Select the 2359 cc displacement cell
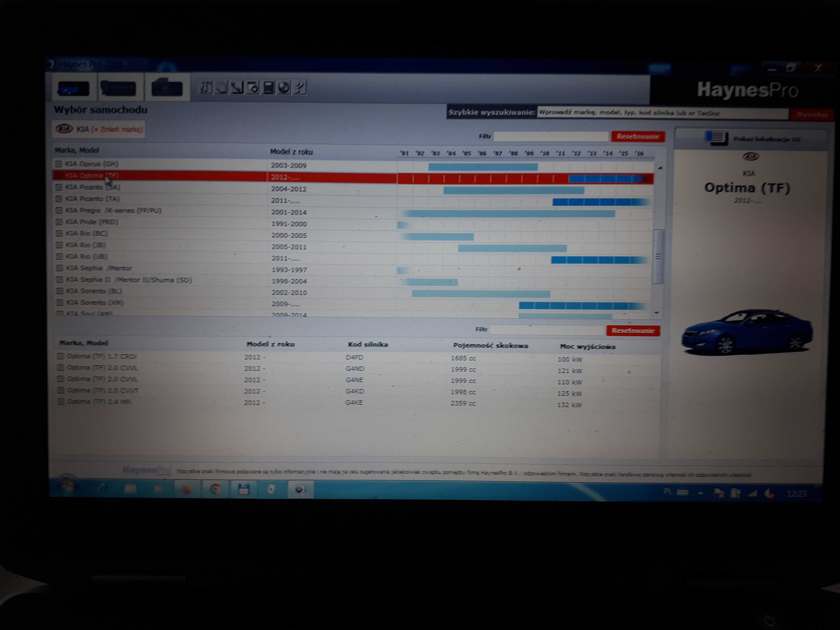 pyautogui.click(x=463, y=403)
